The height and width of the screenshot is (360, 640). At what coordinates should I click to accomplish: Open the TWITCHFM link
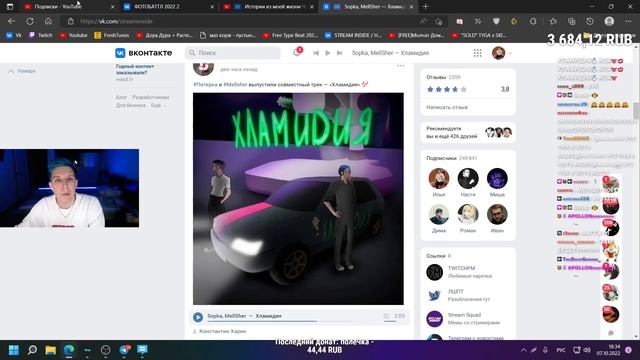click(461, 268)
